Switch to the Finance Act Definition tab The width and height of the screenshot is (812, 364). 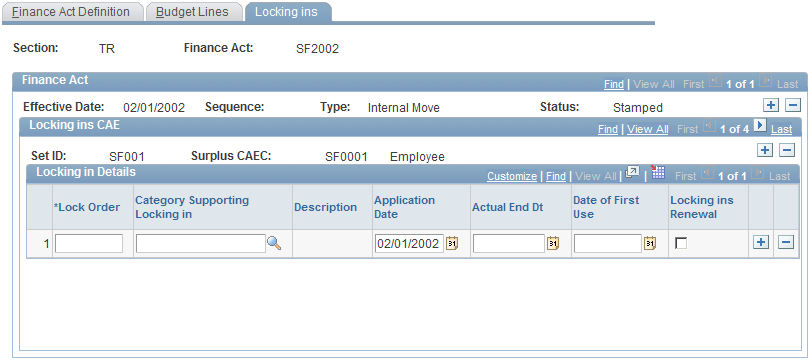point(71,12)
